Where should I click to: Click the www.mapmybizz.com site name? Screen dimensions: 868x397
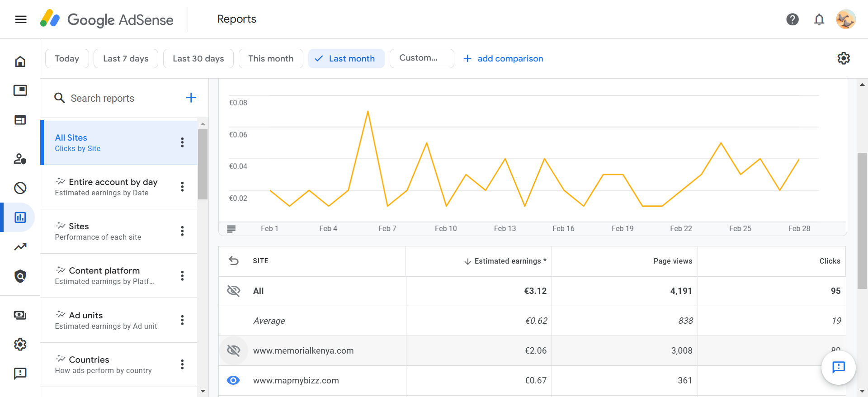pyautogui.click(x=296, y=380)
